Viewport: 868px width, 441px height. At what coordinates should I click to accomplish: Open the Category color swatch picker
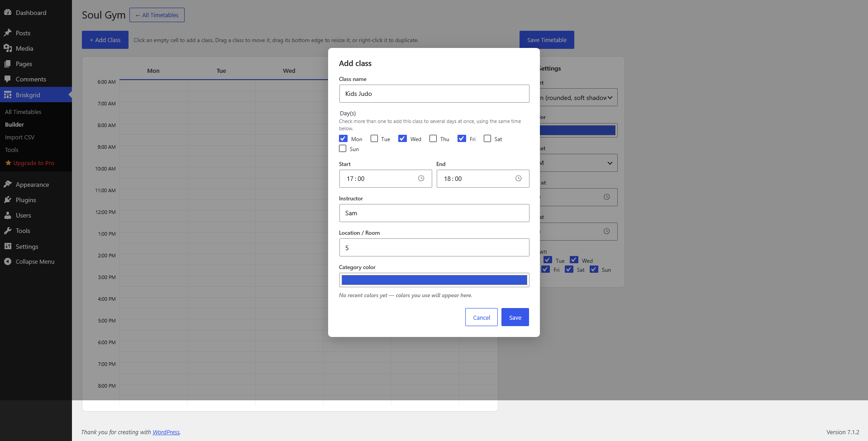[x=434, y=280]
